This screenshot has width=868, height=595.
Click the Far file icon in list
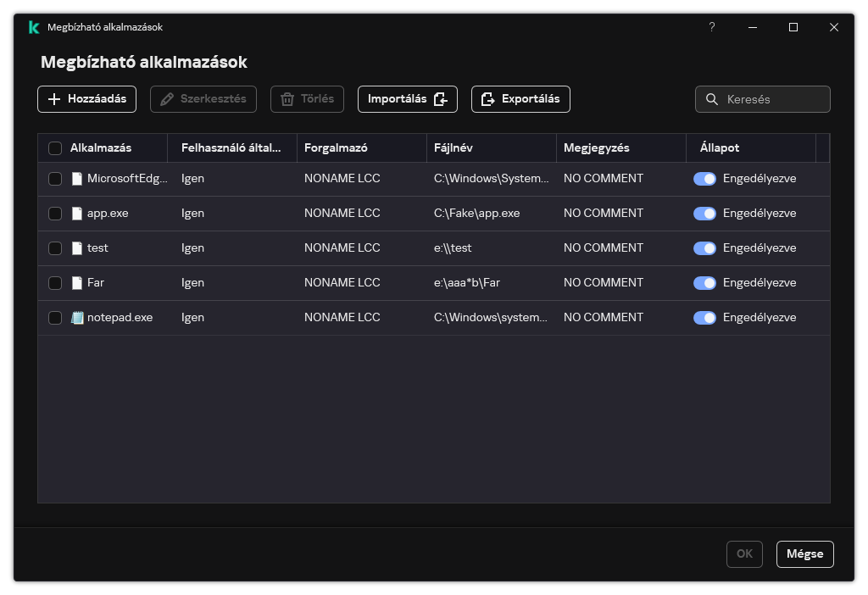77,283
